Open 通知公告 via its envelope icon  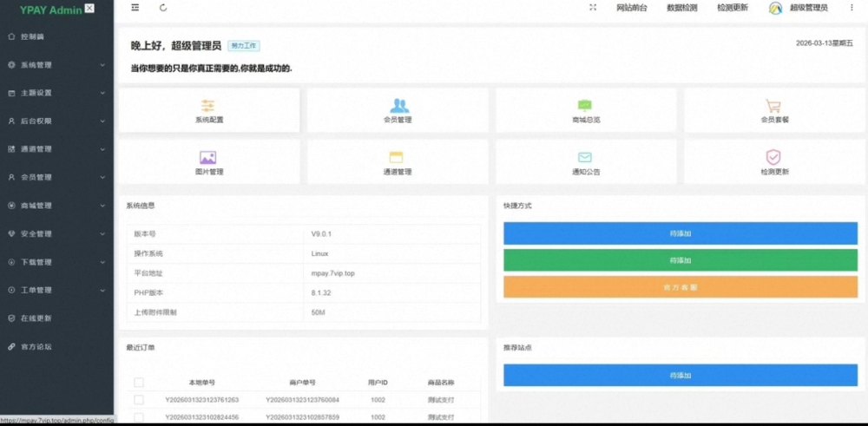click(585, 158)
